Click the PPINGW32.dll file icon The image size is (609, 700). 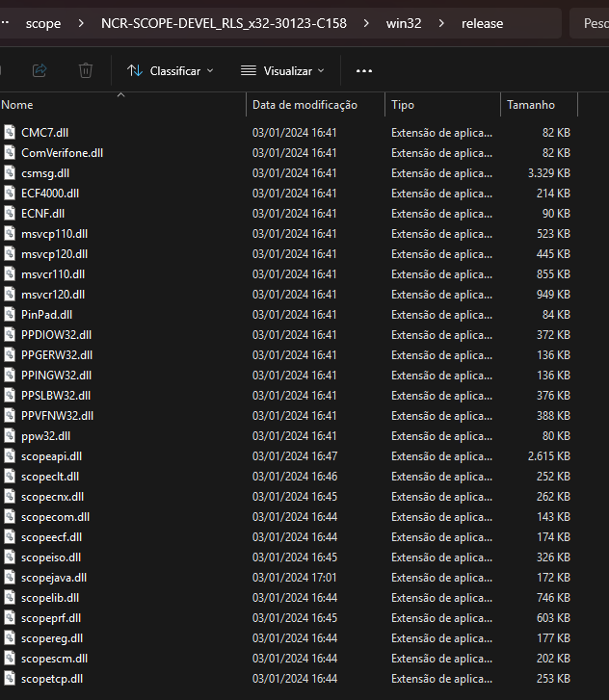(10, 376)
